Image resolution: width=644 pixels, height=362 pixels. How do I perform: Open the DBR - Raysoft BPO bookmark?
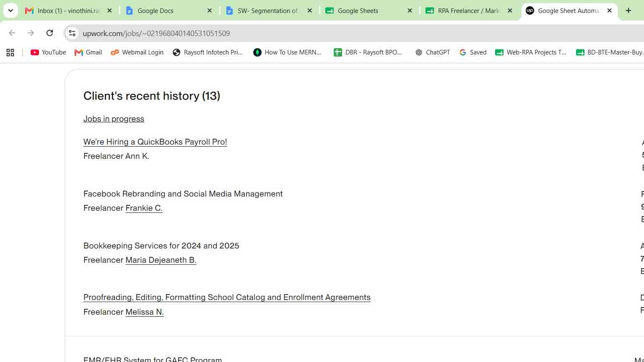coord(368,52)
